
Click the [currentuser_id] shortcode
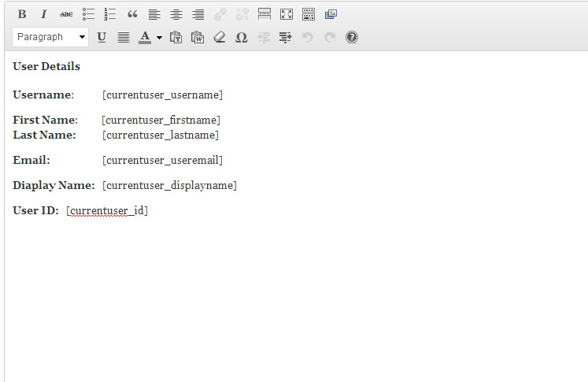pos(107,211)
